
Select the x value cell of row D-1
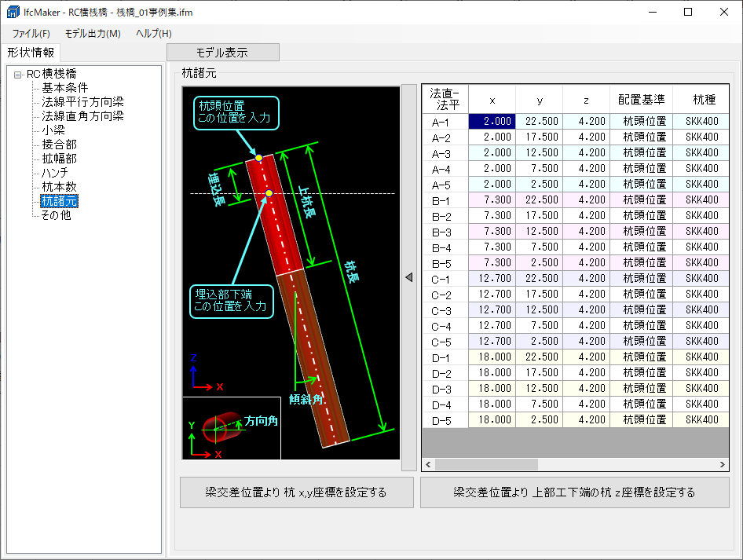(492, 357)
